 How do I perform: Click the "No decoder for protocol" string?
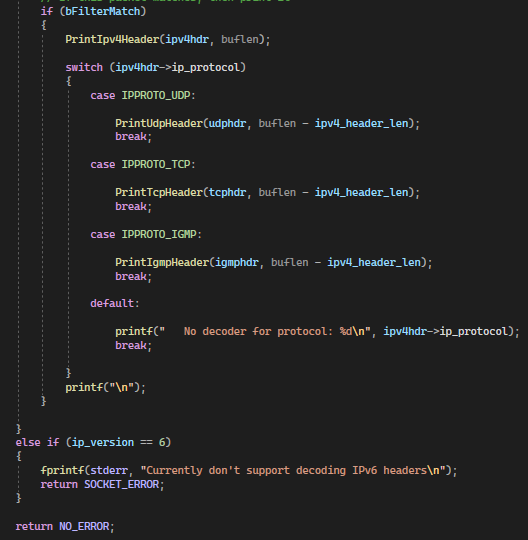tap(265, 331)
